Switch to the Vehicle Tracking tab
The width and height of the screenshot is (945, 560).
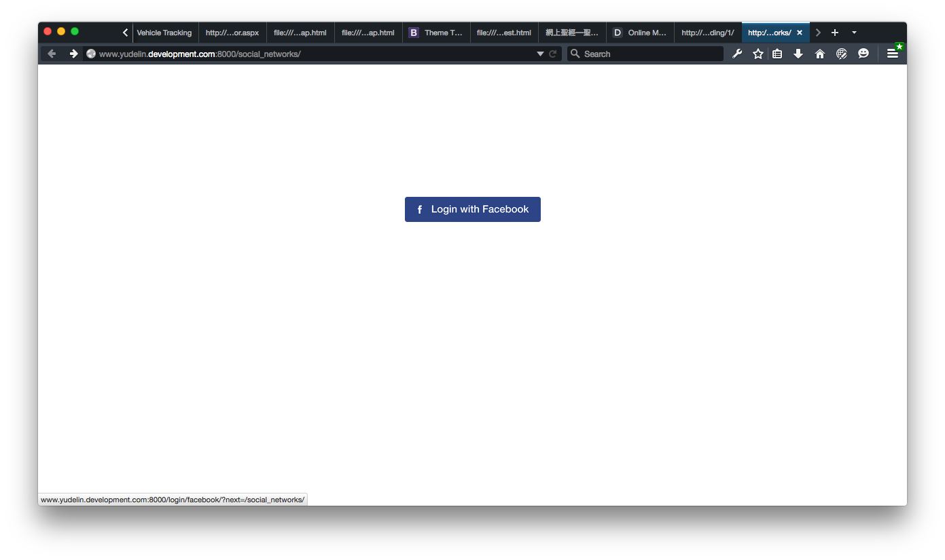165,33
